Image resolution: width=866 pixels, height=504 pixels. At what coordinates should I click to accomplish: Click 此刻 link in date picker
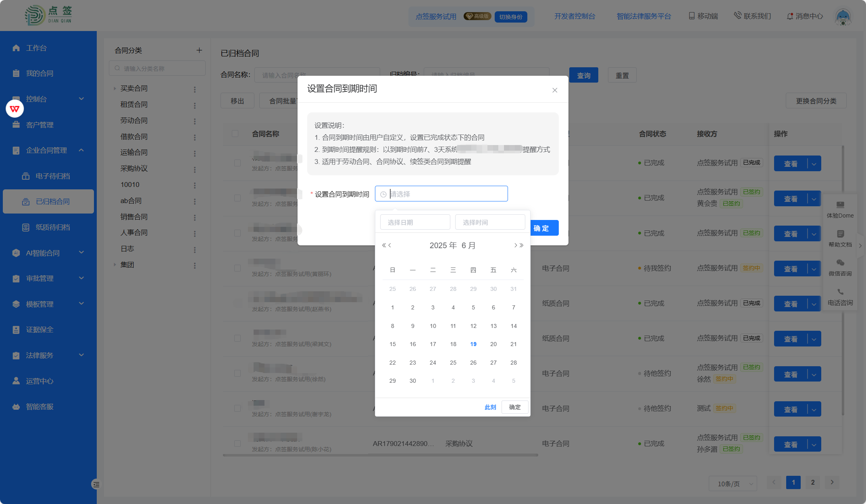[490, 407]
